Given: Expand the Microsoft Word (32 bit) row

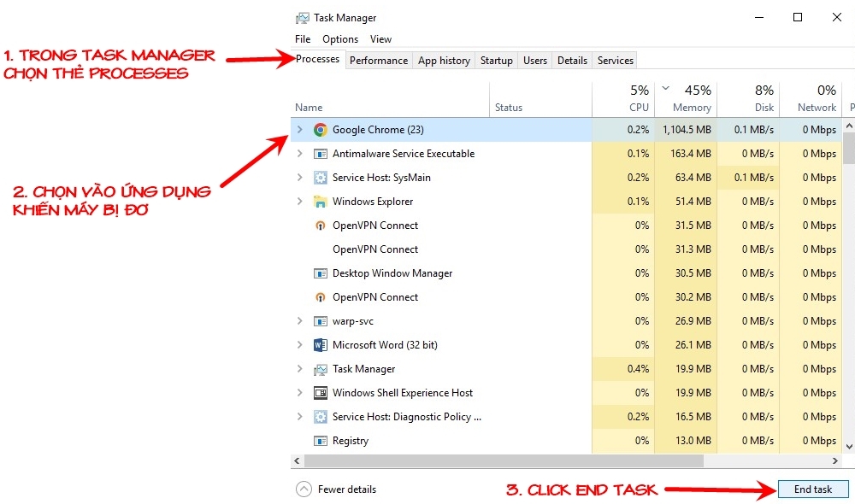Looking at the screenshot, I should [x=299, y=345].
